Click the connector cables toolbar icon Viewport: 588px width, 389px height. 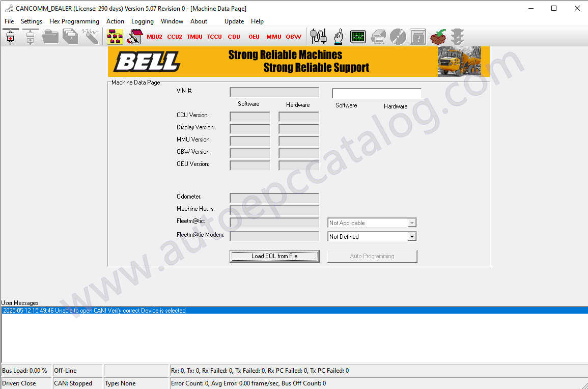point(318,37)
